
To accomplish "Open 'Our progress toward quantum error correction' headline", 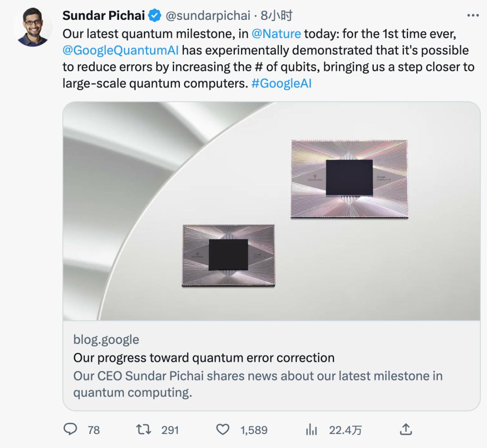I will [x=204, y=358].
